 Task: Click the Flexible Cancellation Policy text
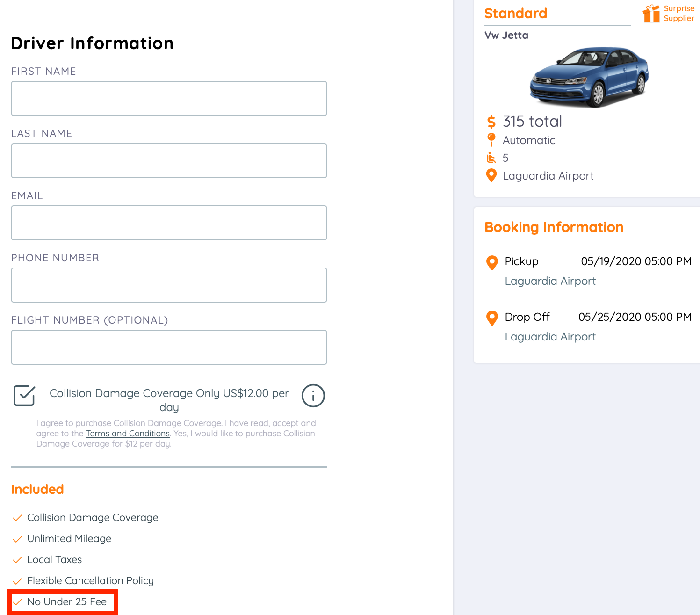click(x=90, y=580)
